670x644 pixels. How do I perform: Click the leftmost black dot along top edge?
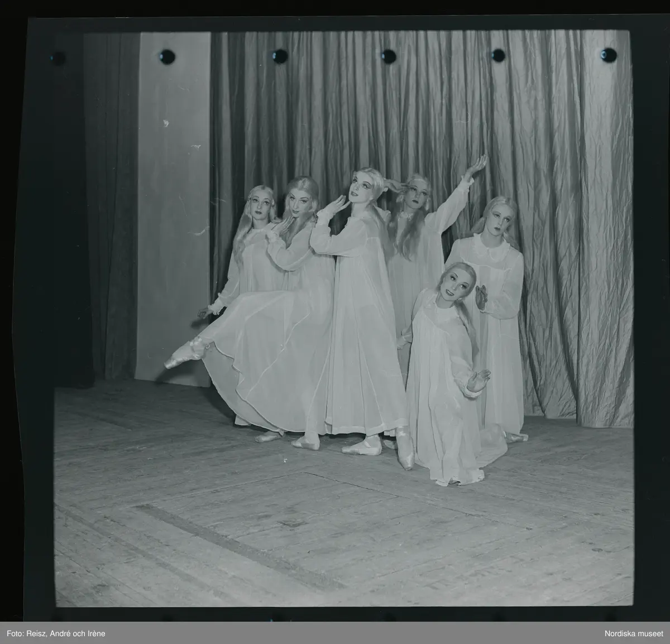(58, 57)
